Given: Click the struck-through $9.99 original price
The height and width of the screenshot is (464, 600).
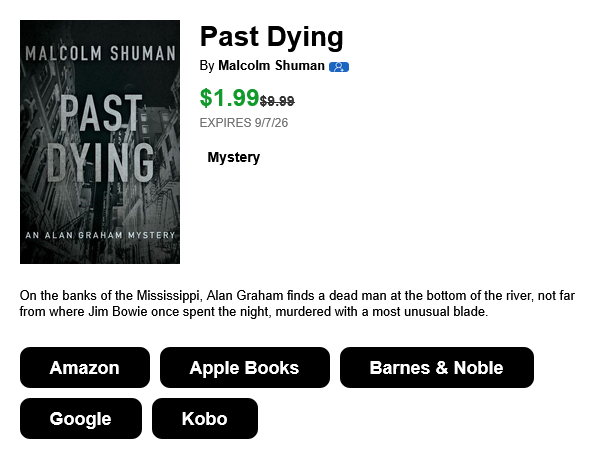Looking at the screenshot, I should click(277, 101).
